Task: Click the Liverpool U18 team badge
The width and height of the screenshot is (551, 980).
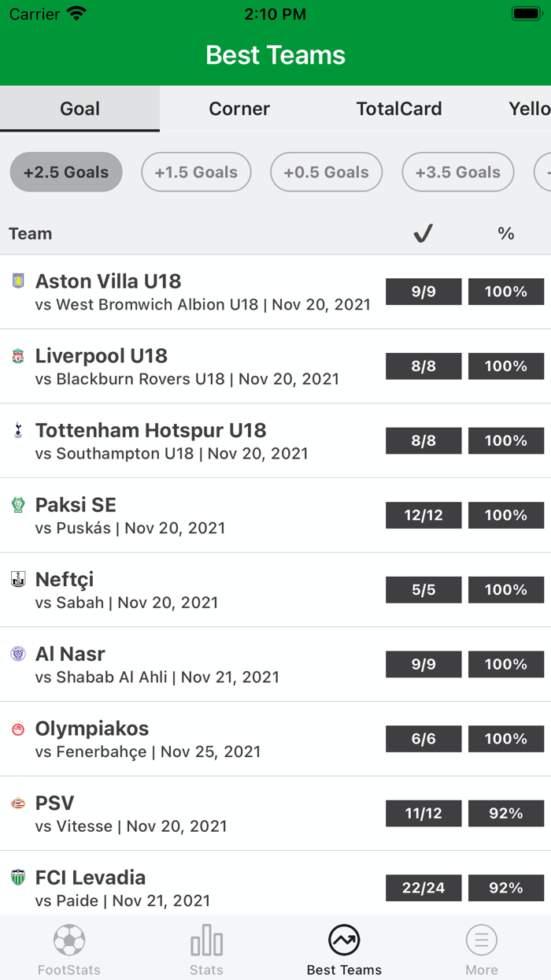Action: [x=16, y=357]
